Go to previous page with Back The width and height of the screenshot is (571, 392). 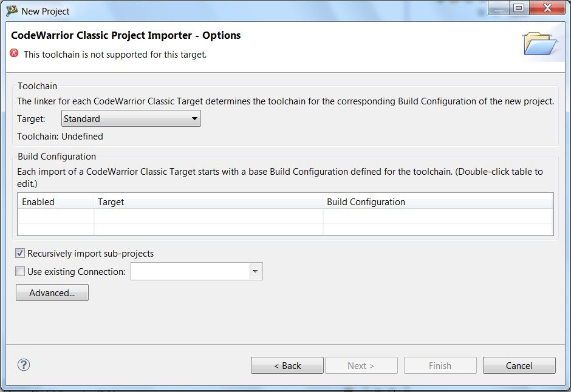[287, 365]
